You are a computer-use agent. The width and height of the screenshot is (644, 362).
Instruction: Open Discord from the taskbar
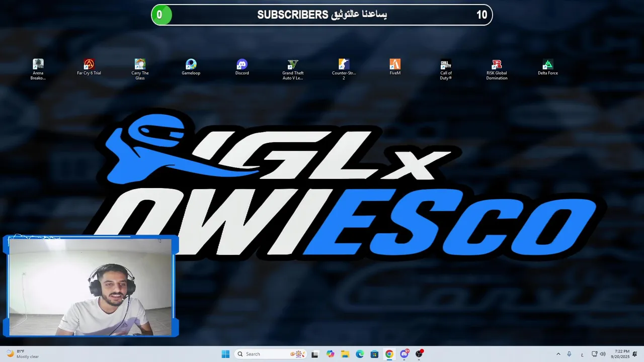[x=404, y=354]
